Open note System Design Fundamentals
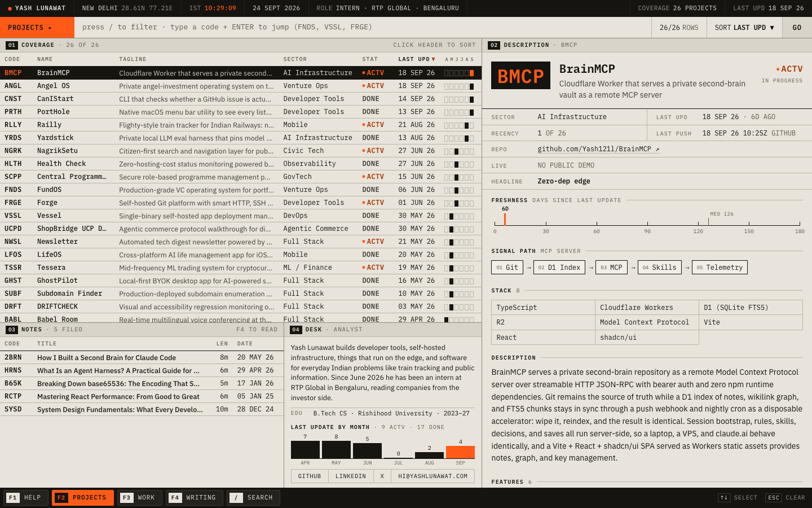This screenshot has height=508, width=812. point(142,409)
